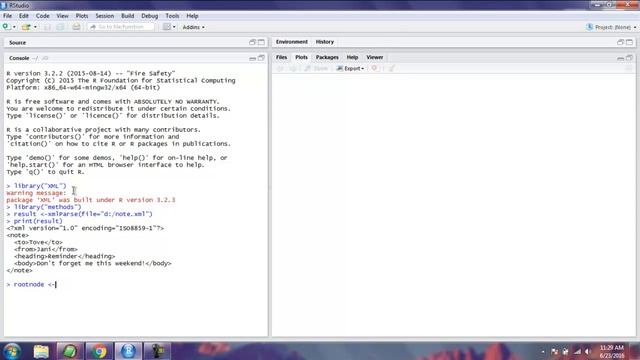The image size is (640, 360).
Task: Open the Plots menu
Action: [x=82, y=16]
